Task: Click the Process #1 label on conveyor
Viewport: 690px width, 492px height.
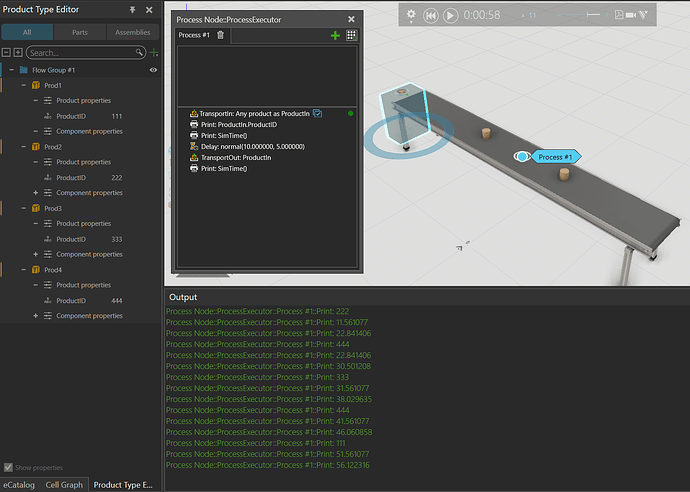Action: click(555, 157)
